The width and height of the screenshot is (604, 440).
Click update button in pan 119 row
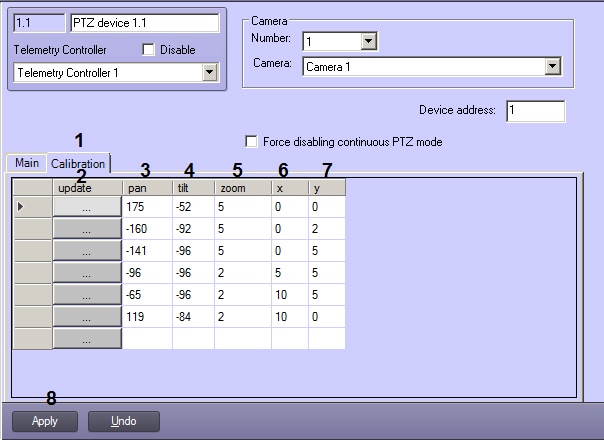pos(87,317)
